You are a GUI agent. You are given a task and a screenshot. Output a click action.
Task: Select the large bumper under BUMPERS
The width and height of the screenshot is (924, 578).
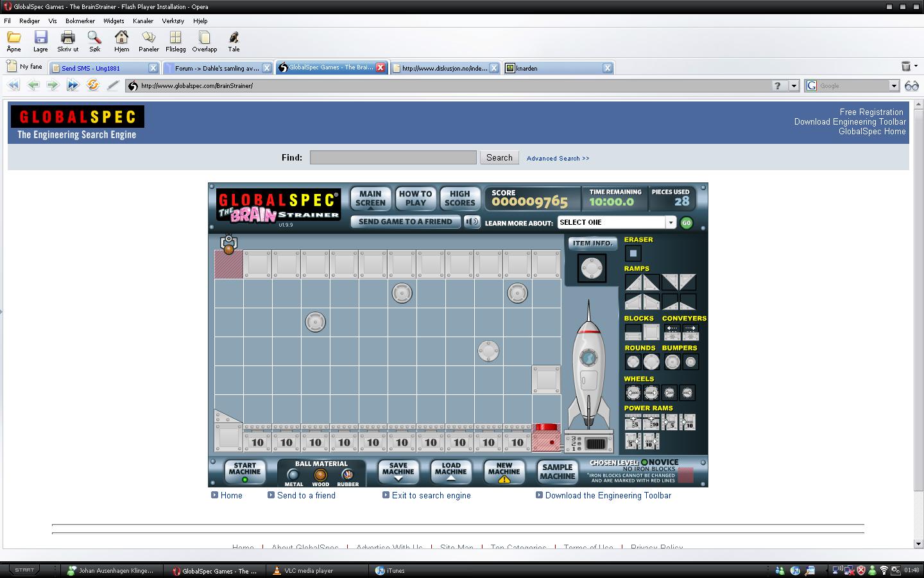tap(672, 362)
